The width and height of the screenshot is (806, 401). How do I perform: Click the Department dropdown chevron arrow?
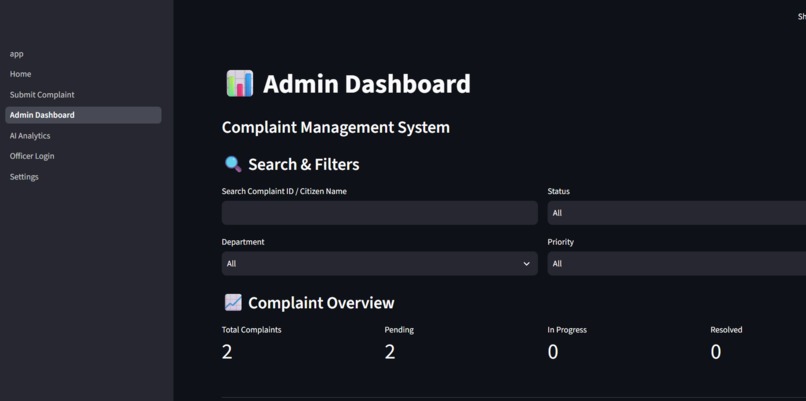[526, 264]
